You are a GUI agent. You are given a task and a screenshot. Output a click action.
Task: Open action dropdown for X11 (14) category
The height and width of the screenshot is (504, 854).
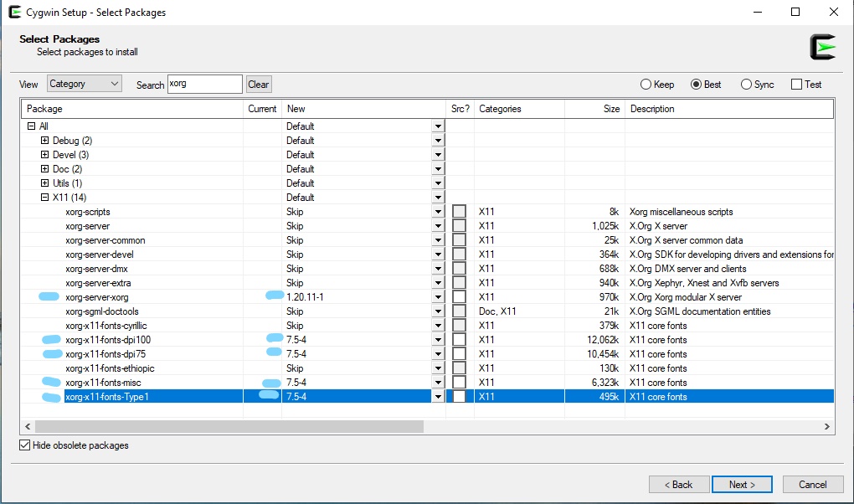438,198
